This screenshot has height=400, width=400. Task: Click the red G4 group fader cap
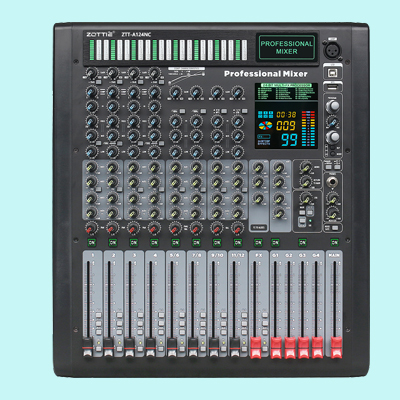tap(317, 347)
